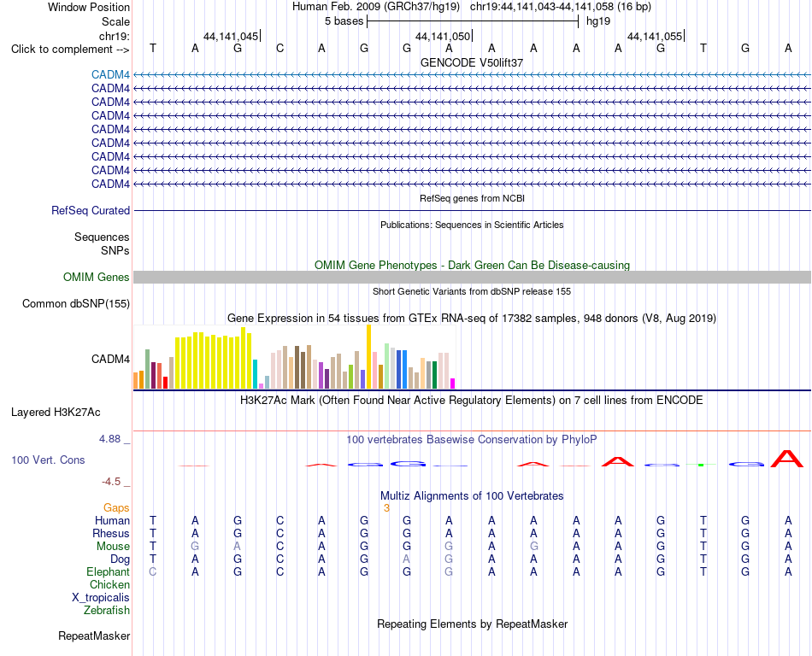Screen dimensions: 812x656
Task: Click the light-blue CADM4 transcript label
Action: coord(110,75)
